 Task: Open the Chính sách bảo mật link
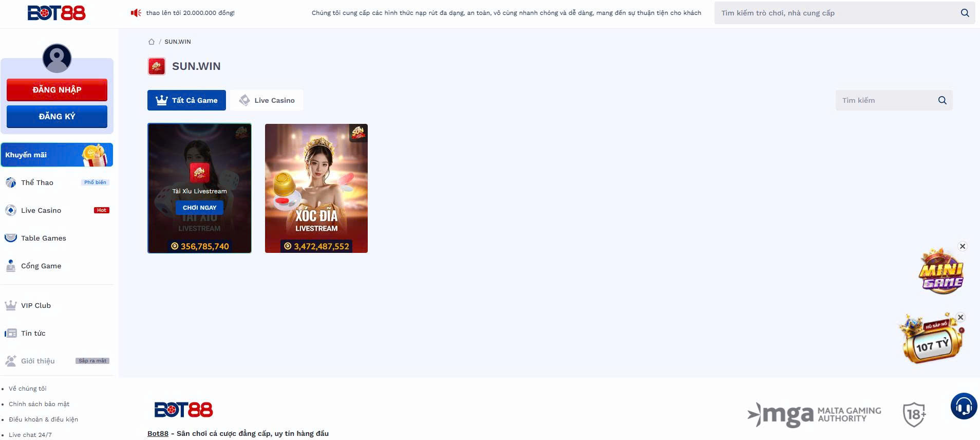[39, 404]
